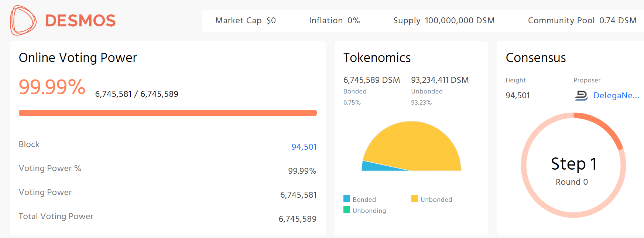Open block 94,501 link

click(304, 147)
